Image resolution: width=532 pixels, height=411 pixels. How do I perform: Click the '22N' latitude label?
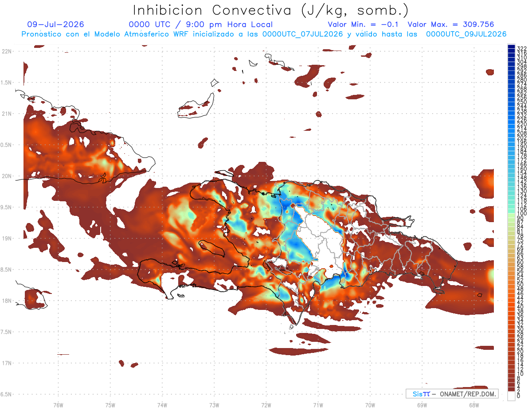point(7,51)
